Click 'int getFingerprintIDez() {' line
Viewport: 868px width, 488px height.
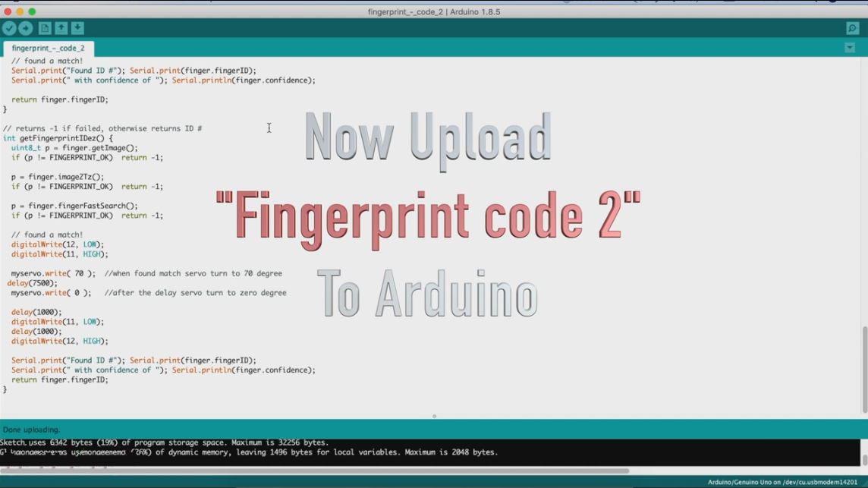[58, 138]
